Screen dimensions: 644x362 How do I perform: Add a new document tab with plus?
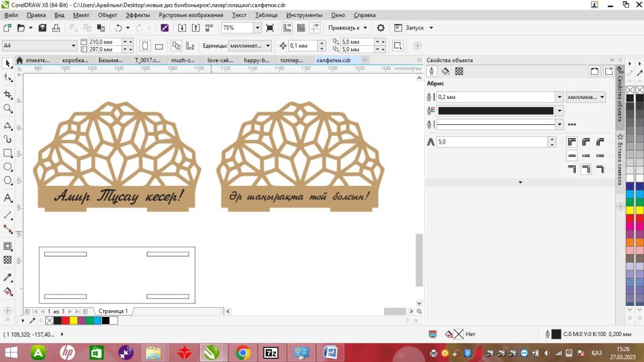click(365, 60)
